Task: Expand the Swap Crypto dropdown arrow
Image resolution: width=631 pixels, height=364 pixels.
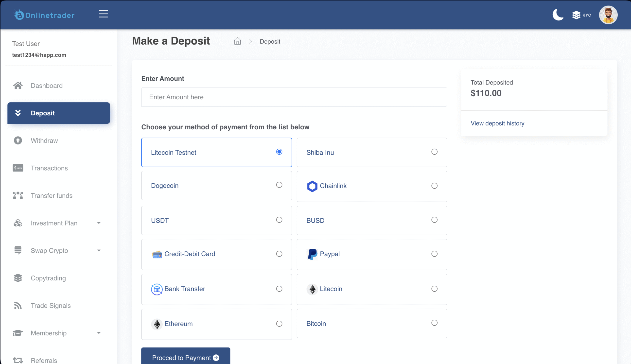Action: [99, 250]
